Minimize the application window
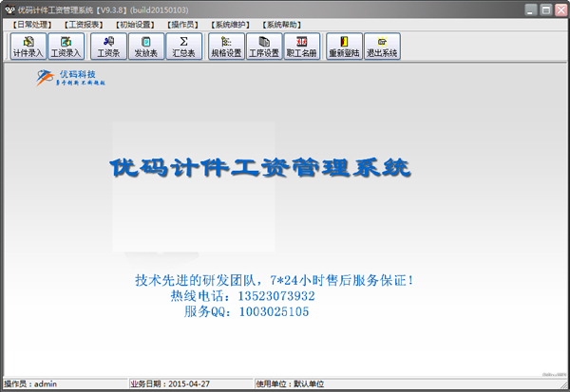Image resolution: width=570 pixels, height=392 pixels. pyautogui.click(x=531, y=9)
